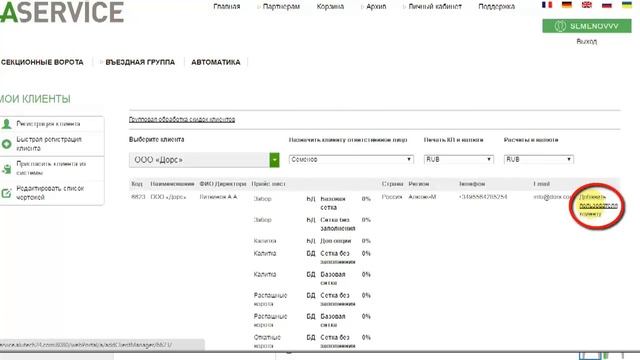Click the ASERVICE logo
640x360 pixels.
click(x=62, y=11)
